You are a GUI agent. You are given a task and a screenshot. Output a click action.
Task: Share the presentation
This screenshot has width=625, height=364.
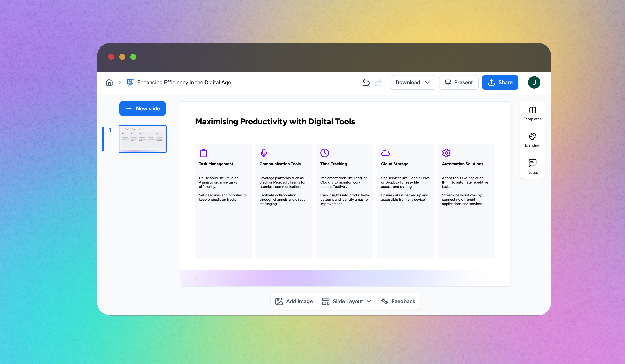(x=500, y=83)
